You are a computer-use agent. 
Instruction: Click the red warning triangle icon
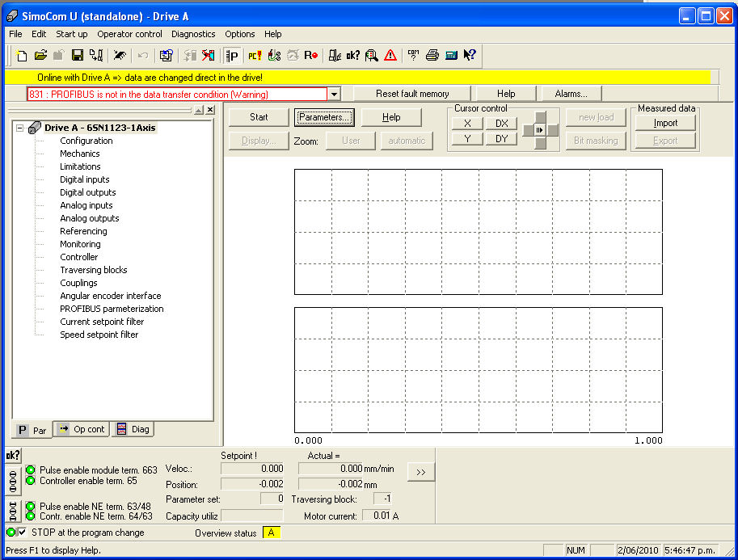[x=390, y=56]
